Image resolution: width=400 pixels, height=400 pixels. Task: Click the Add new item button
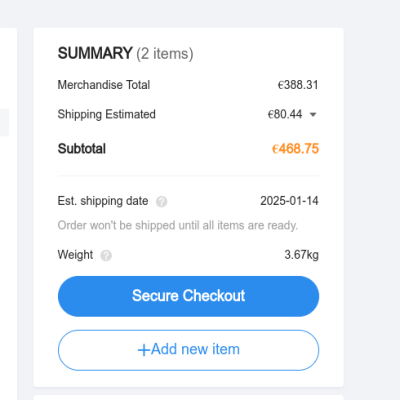[x=188, y=350]
